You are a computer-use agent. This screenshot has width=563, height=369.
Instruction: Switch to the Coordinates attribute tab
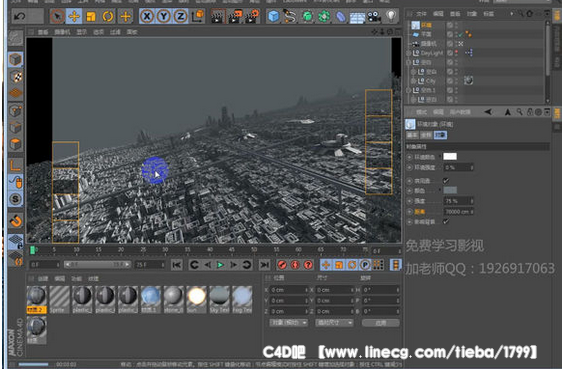click(426, 135)
